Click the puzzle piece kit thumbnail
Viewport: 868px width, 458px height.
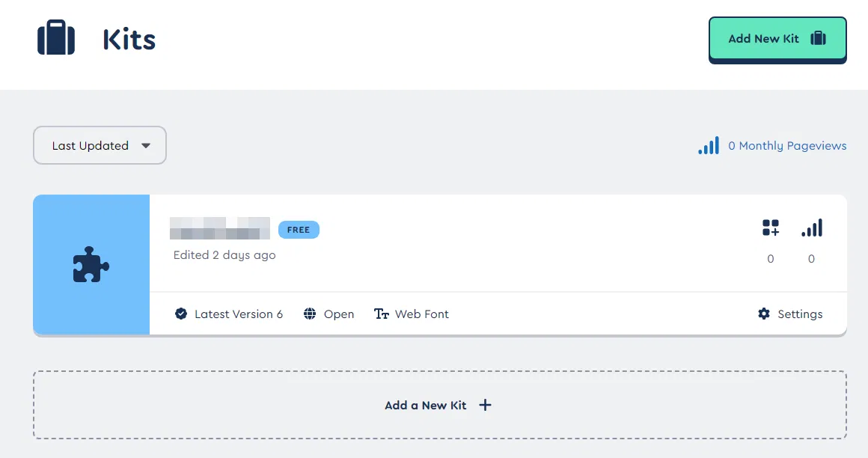91,264
